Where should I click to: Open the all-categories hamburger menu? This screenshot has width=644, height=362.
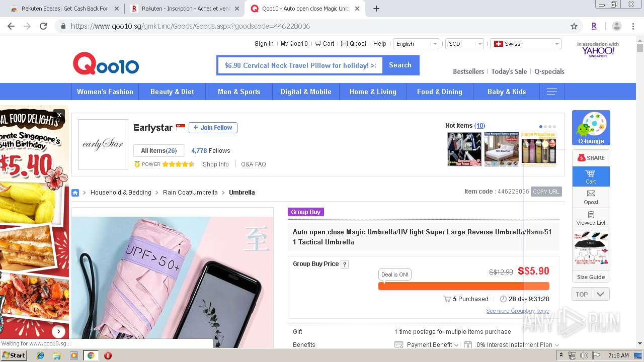tap(551, 92)
